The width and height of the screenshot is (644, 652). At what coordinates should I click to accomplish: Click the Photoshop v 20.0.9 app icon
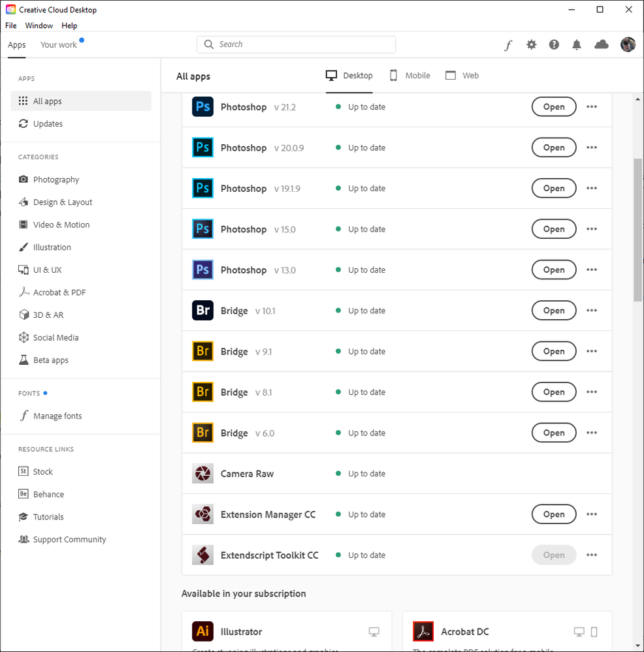click(202, 147)
